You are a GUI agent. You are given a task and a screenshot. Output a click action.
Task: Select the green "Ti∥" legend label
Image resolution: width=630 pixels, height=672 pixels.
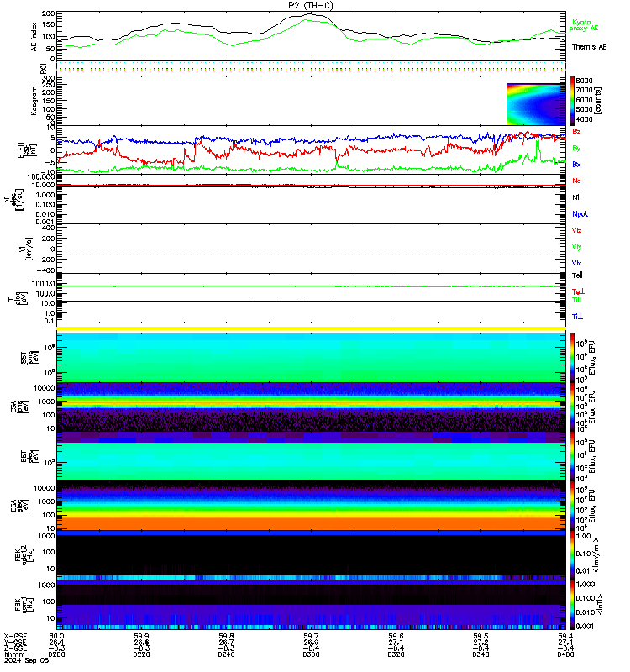pyautogui.click(x=576, y=300)
